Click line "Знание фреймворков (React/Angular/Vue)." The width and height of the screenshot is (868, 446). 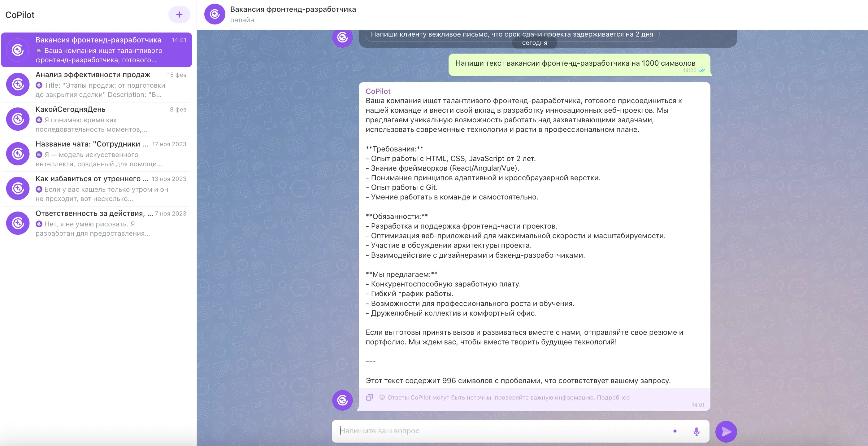pyautogui.click(x=442, y=168)
